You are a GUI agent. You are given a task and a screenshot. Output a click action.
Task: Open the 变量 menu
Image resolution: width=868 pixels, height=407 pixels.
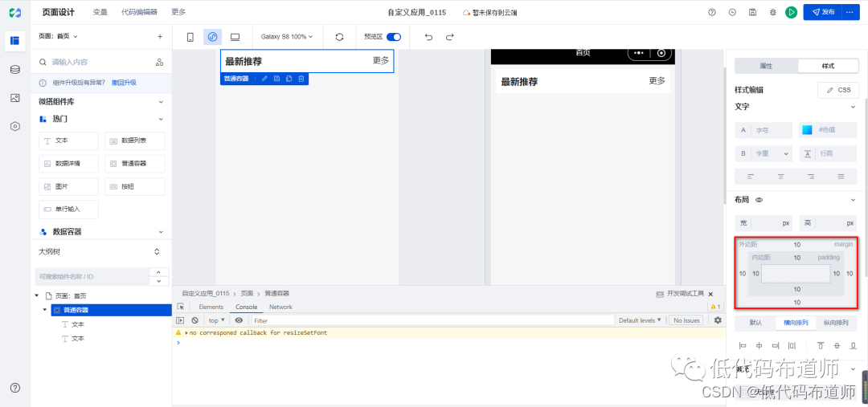(x=100, y=12)
